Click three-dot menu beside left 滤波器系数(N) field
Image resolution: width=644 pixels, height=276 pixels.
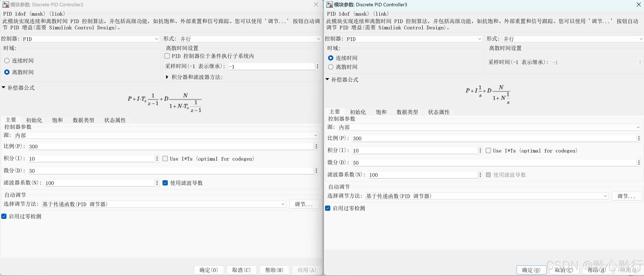pyautogui.click(x=157, y=183)
